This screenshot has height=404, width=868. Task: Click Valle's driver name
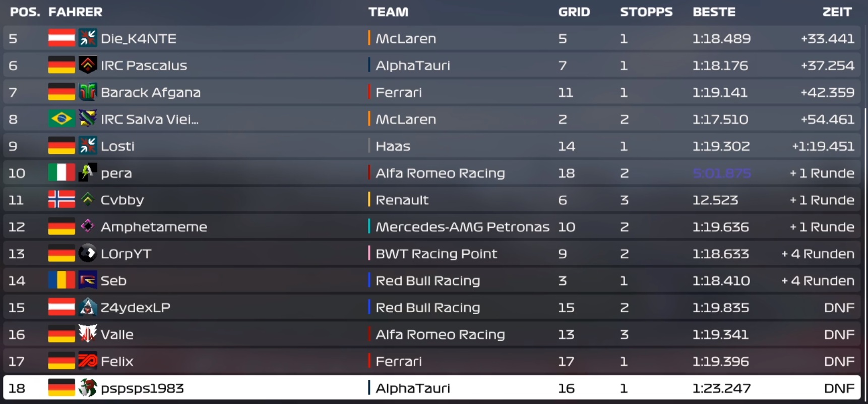(x=117, y=334)
